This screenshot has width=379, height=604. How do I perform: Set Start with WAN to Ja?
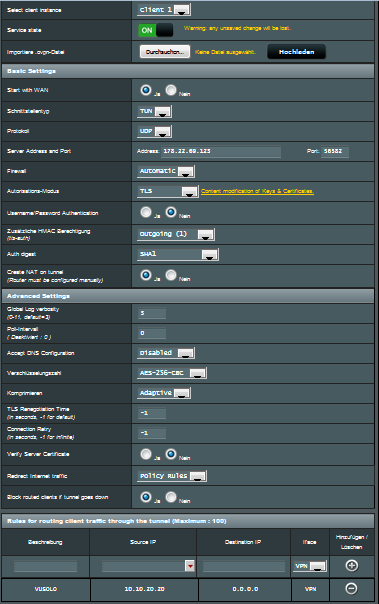point(146,90)
